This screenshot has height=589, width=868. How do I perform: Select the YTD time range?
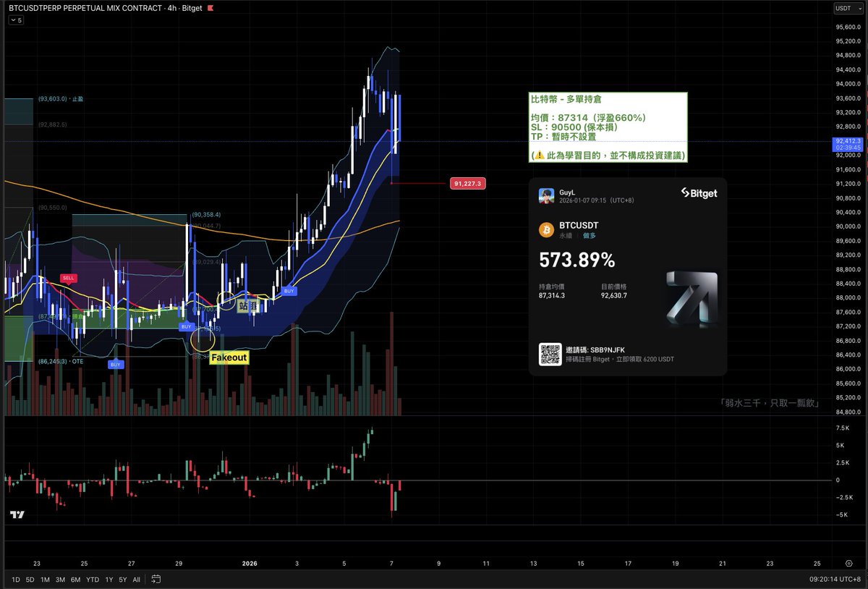click(92, 580)
